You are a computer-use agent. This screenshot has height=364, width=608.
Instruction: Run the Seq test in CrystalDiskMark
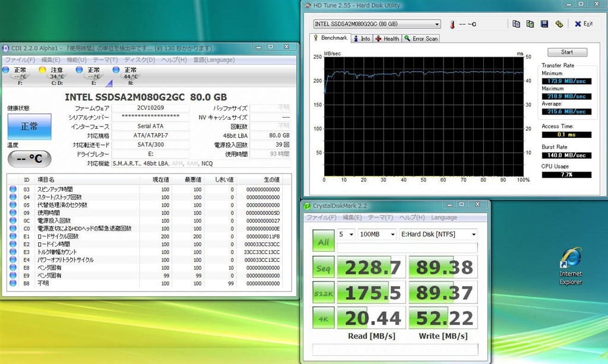click(324, 267)
